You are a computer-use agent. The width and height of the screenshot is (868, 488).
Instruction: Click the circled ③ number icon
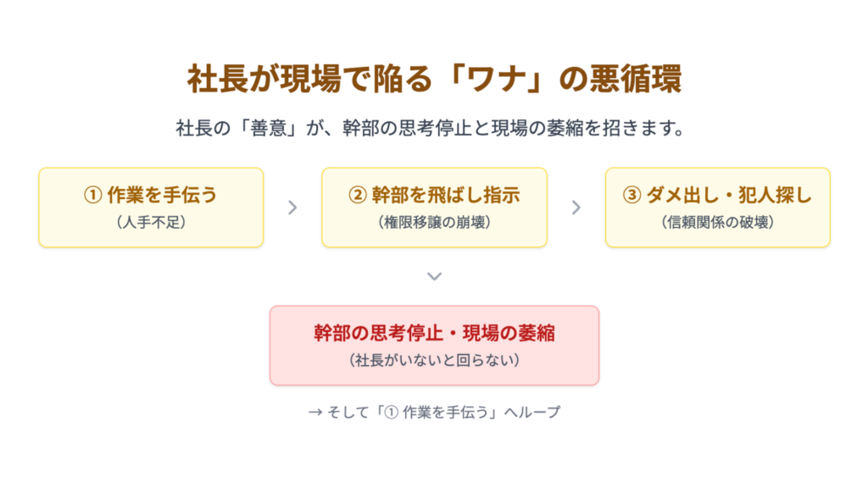pos(631,196)
